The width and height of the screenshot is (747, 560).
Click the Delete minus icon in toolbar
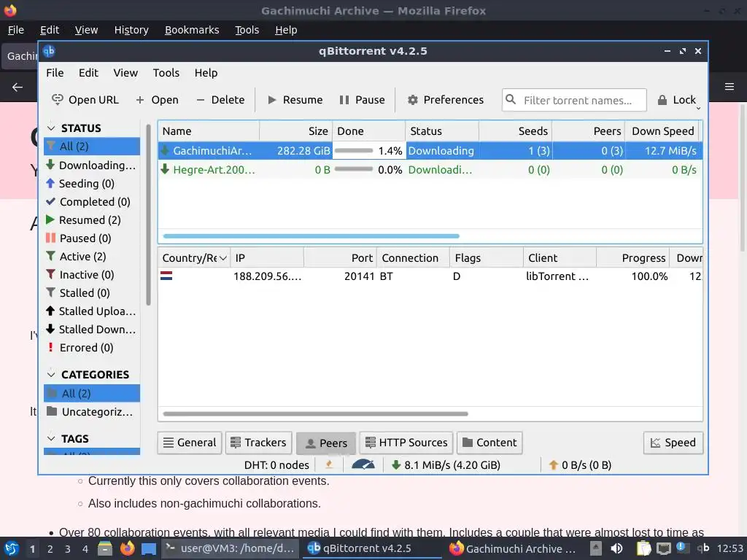point(200,100)
